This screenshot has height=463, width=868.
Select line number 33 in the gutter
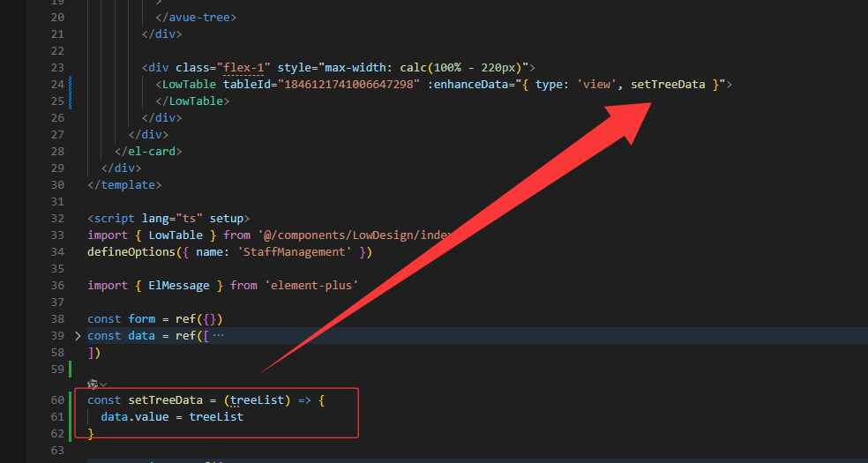pos(57,235)
